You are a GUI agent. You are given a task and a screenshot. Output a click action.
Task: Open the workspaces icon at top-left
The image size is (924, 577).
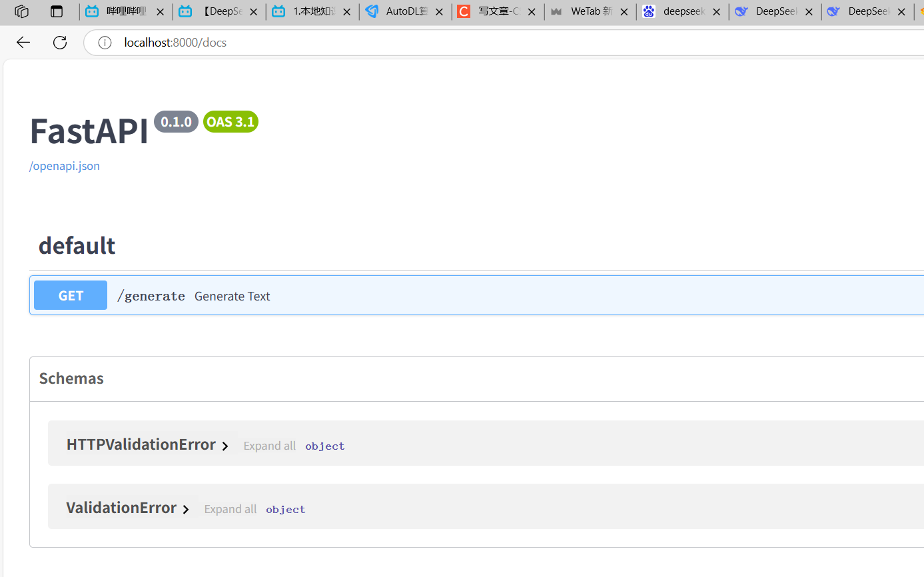tap(21, 11)
